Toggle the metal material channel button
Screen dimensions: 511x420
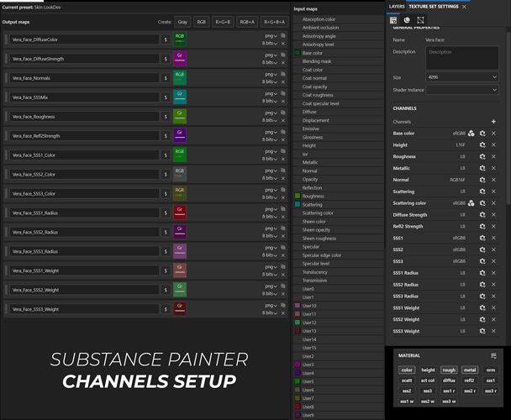click(x=470, y=370)
